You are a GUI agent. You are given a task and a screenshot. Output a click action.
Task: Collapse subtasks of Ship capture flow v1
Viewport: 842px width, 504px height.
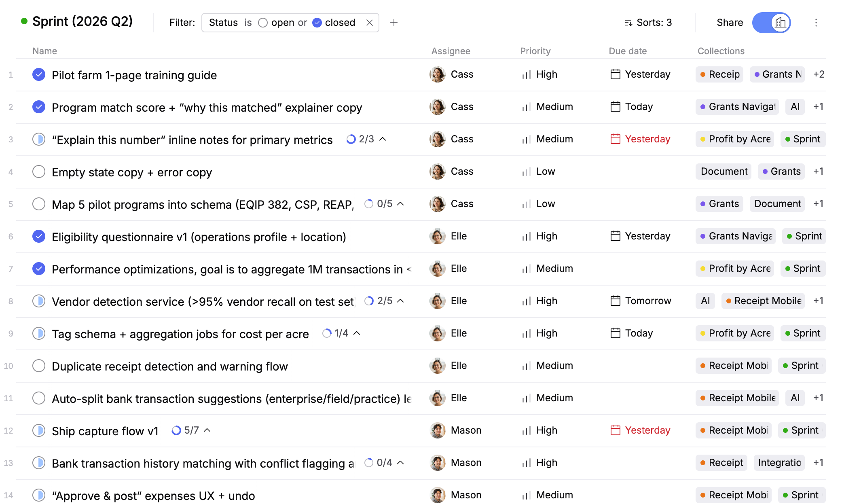coord(207,430)
